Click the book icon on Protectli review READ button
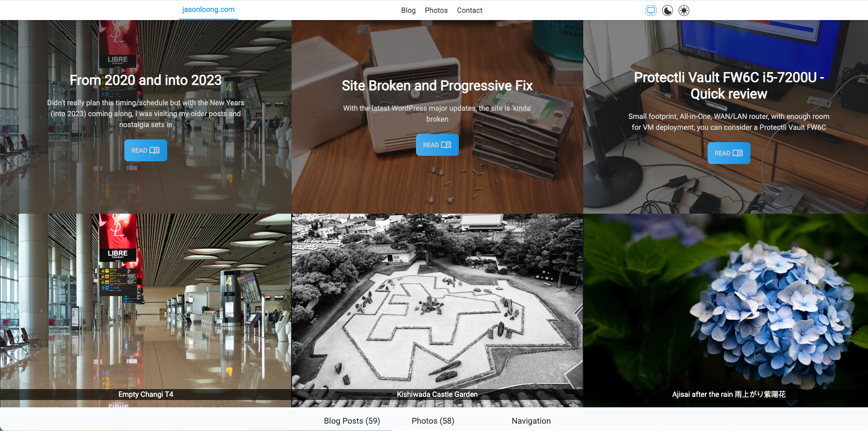This screenshot has height=431, width=868. pyautogui.click(x=737, y=153)
